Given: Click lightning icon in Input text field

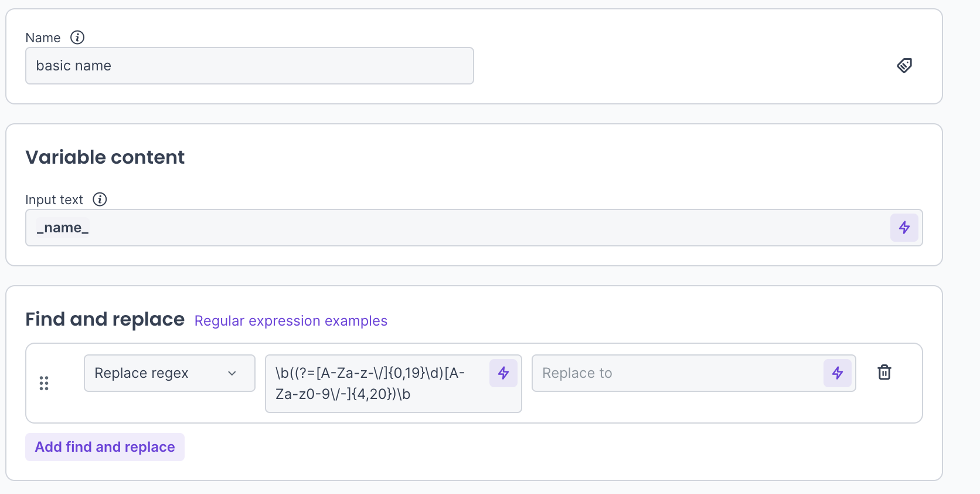Looking at the screenshot, I should point(904,228).
